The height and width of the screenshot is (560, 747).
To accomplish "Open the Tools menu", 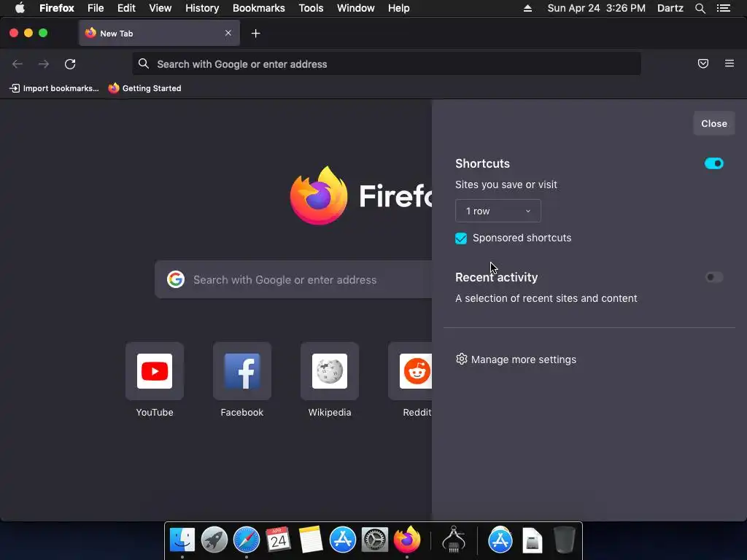I will pos(311,8).
